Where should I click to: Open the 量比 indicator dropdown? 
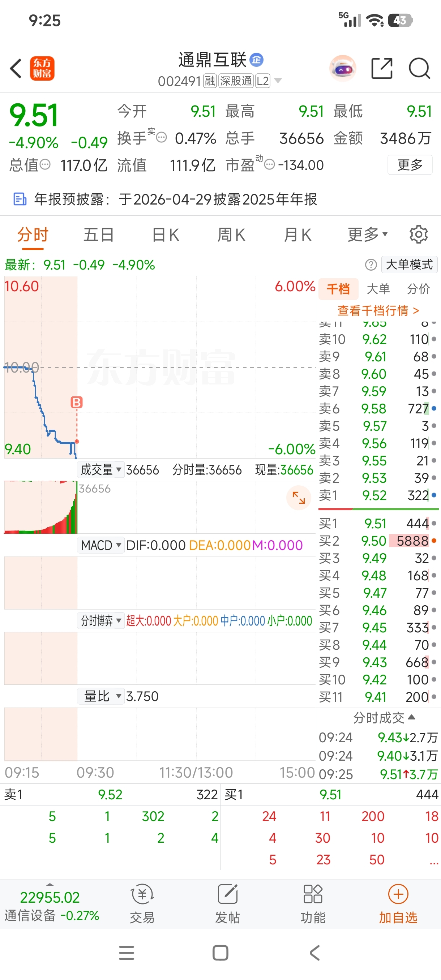point(101,696)
